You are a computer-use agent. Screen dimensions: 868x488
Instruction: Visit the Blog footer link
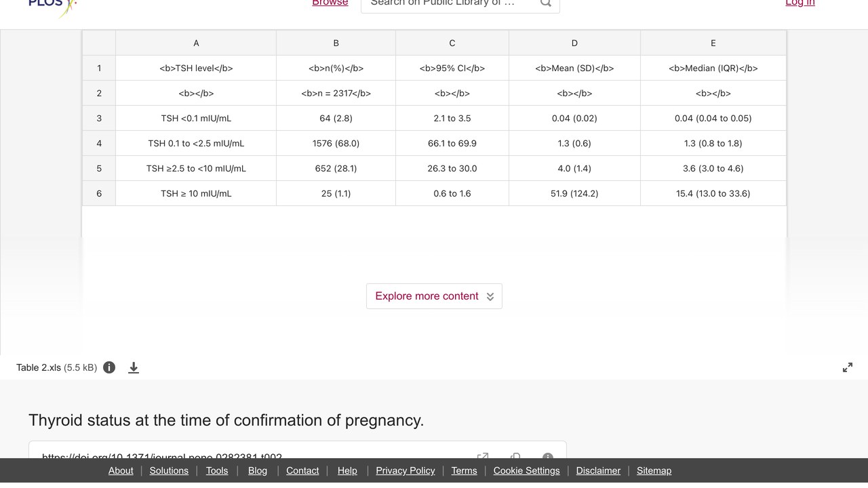click(x=258, y=470)
